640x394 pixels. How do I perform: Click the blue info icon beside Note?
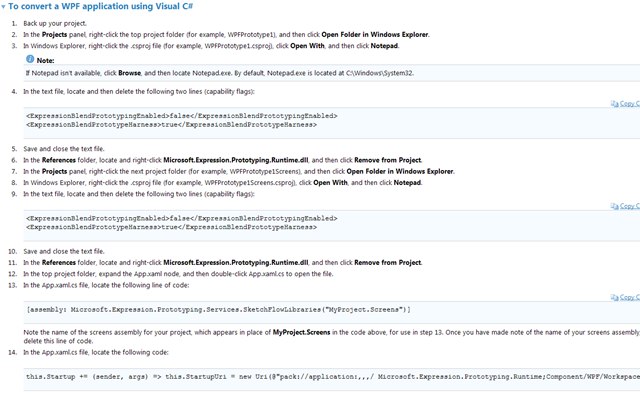30,59
